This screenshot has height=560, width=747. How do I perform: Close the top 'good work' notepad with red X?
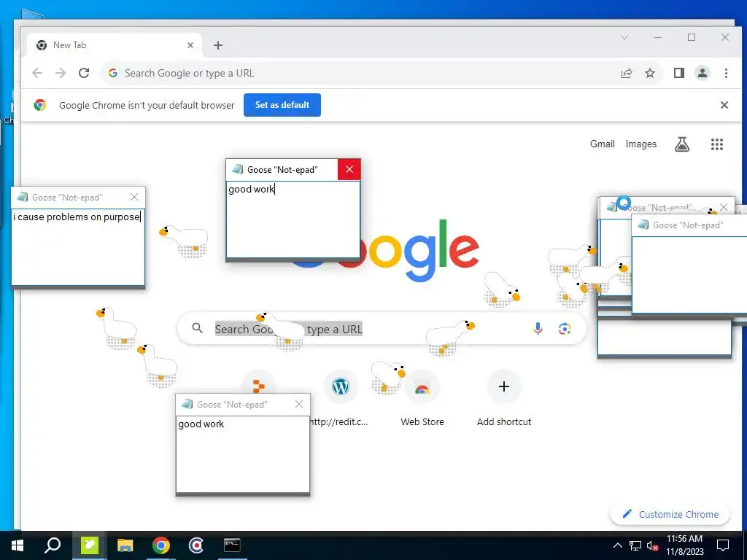349,169
